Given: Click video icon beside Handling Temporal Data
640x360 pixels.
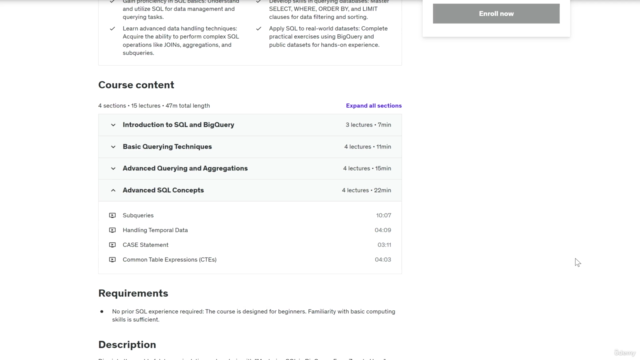Looking at the screenshot, I should tap(112, 230).
